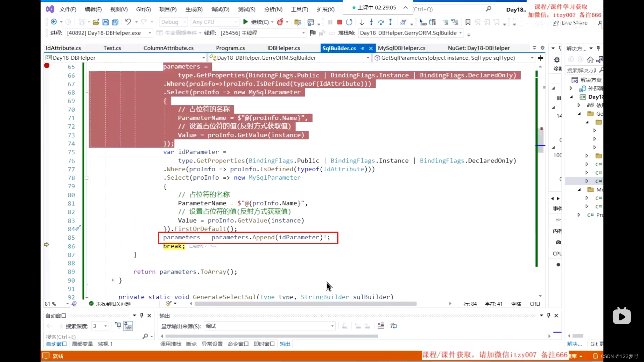Click the Step Into icon
Viewport: 644px width, 362px height.
371,22
